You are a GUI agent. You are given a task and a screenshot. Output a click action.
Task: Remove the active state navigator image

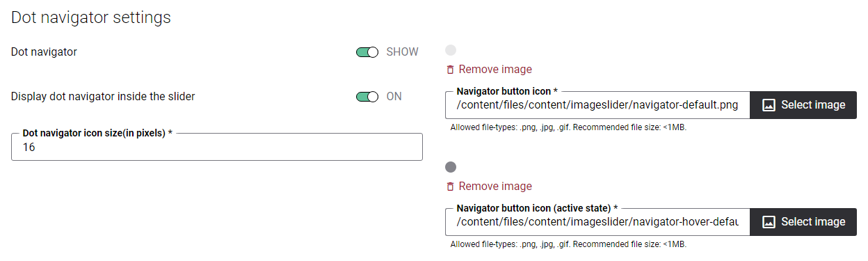tap(488, 187)
